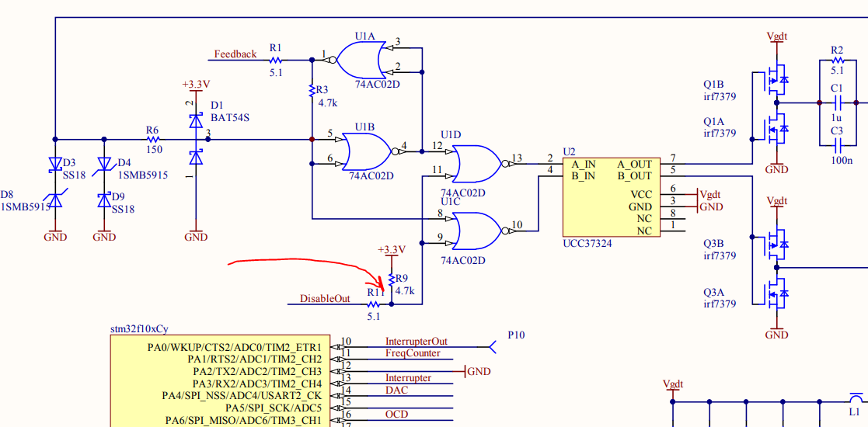Select the FreqCounter net label
This screenshot has width=868, height=427.
413,353
